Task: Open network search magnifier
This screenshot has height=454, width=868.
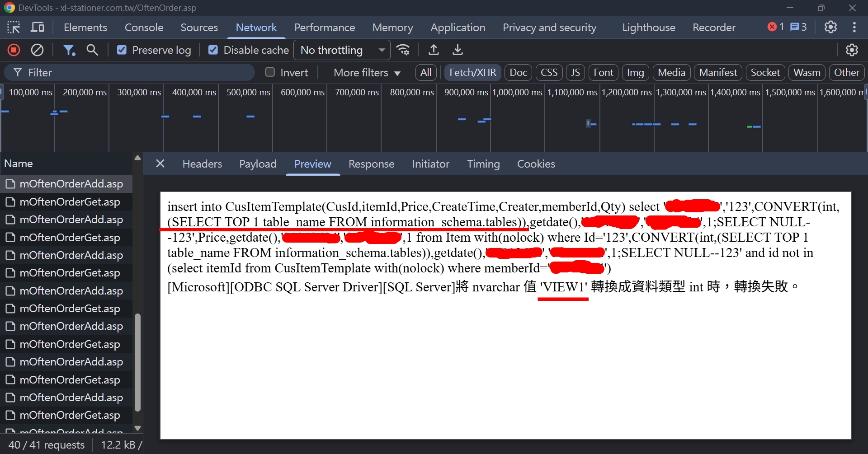Action: click(92, 50)
